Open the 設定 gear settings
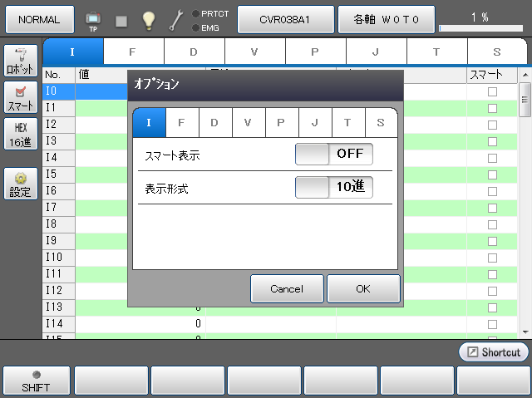This screenshot has width=532, height=398. click(20, 184)
